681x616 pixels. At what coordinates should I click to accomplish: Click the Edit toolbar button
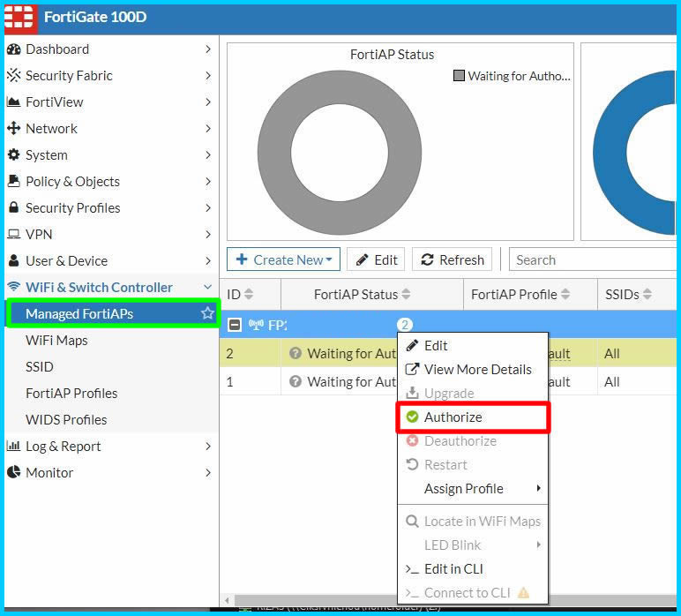[x=376, y=259]
